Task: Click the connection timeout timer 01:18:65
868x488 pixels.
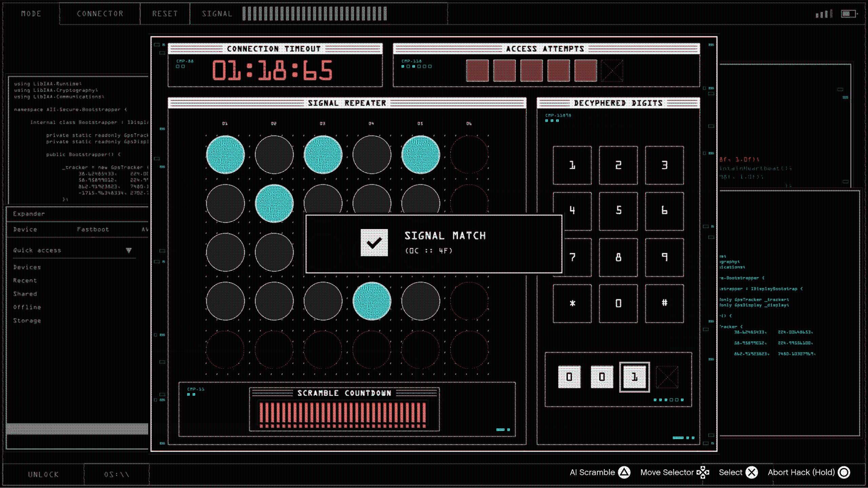Action: 273,70
